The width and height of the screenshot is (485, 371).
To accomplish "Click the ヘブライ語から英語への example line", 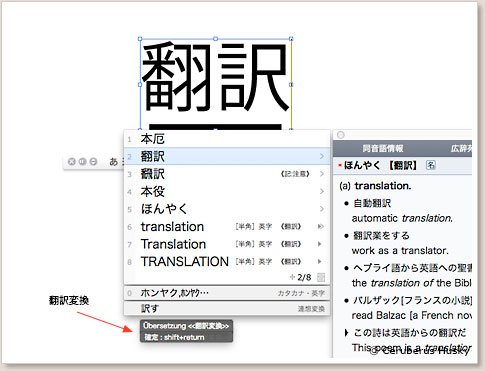I will (412, 268).
